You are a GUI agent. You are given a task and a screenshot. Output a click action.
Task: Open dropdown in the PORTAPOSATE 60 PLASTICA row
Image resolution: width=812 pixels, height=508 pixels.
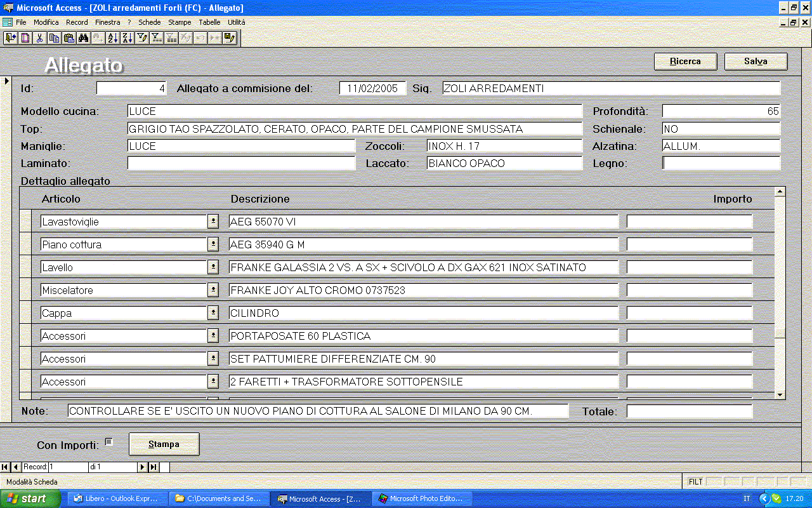214,336
